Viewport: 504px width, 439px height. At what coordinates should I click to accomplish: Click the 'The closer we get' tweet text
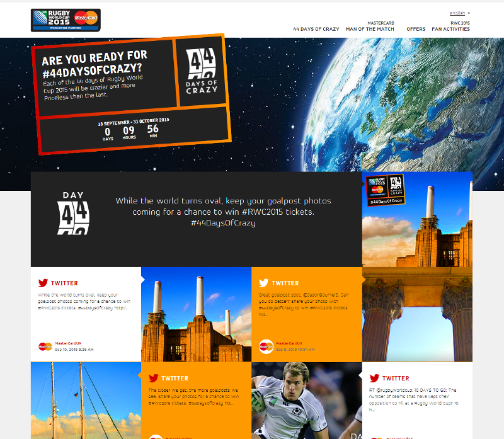click(193, 397)
